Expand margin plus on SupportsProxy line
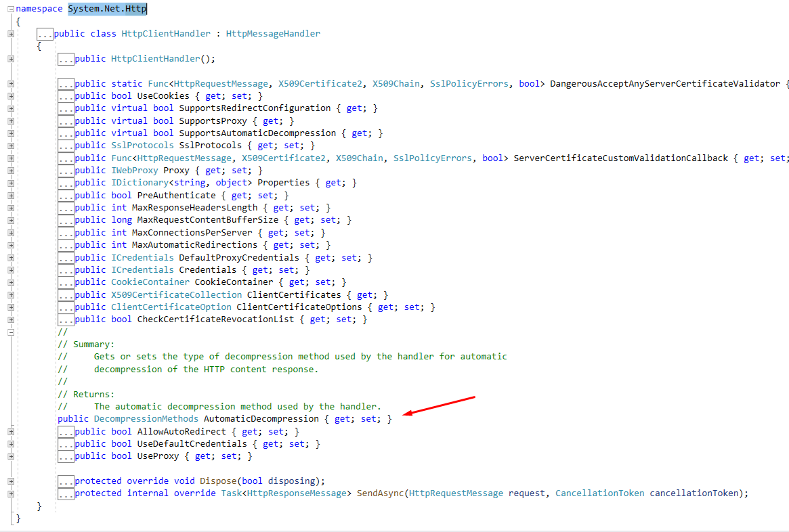The height and width of the screenshot is (532, 789). tap(11, 120)
